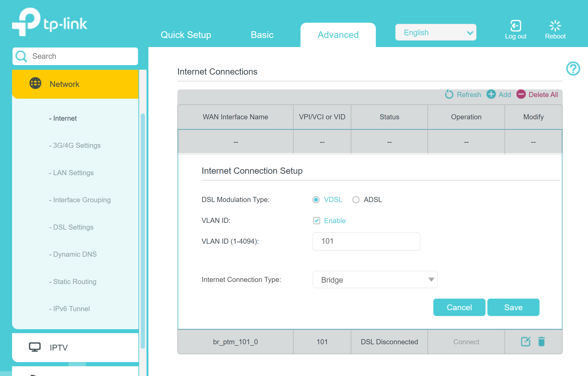Click the Network globe icon

point(35,83)
